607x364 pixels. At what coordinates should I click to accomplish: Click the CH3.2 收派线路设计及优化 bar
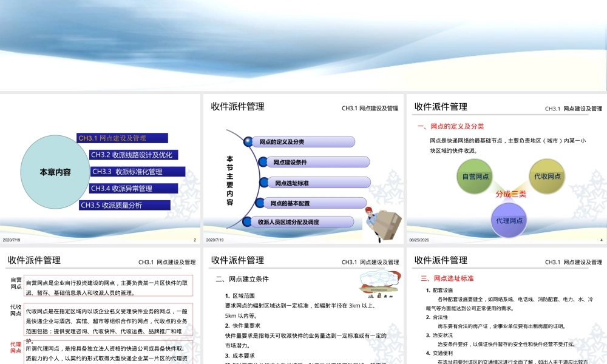[134, 155]
